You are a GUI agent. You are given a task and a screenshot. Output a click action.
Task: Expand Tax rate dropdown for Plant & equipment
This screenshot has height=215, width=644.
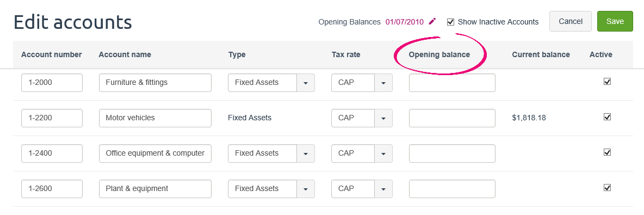click(x=383, y=189)
